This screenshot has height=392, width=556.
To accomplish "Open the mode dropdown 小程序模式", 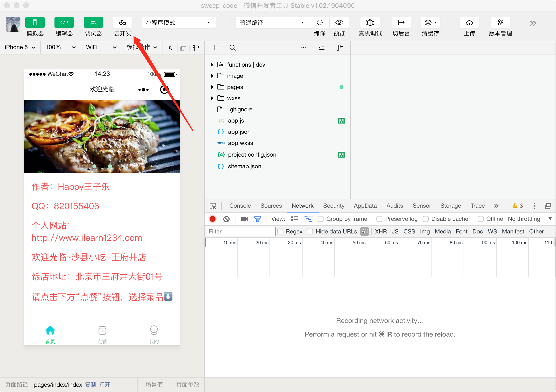I will (179, 23).
